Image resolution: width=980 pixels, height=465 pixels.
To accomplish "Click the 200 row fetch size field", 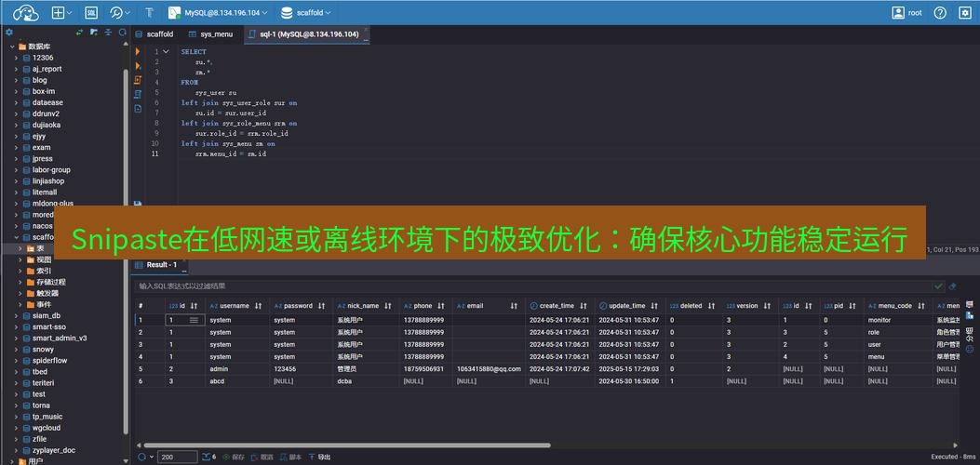I will pos(177,457).
